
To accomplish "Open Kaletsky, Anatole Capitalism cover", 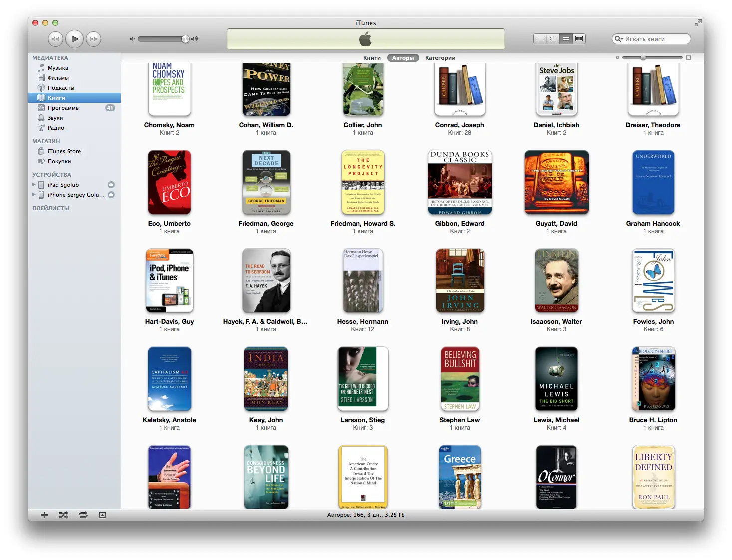I will 169,379.
